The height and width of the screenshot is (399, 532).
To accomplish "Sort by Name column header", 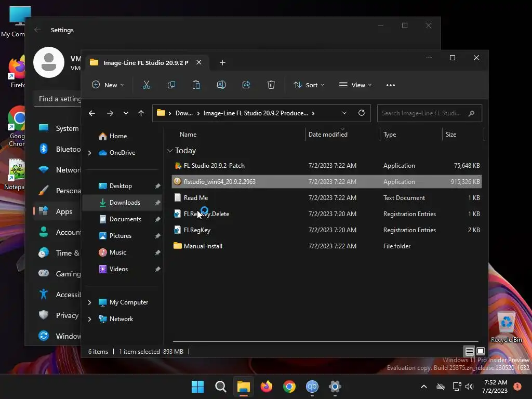I will (188, 135).
